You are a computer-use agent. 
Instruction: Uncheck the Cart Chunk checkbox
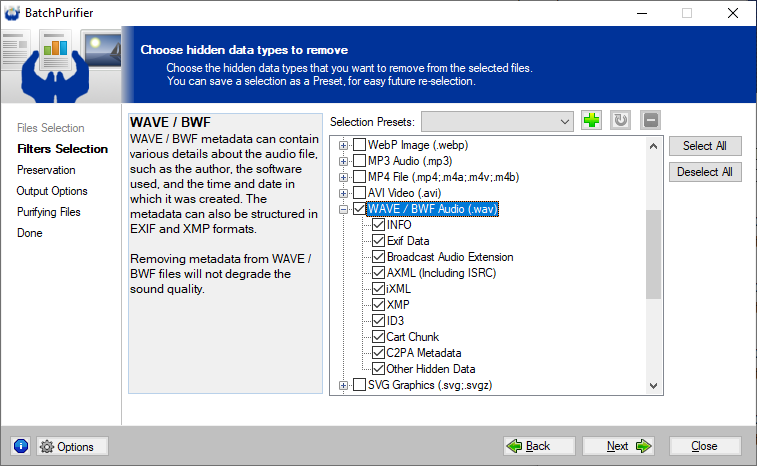click(x=378, y=336)
